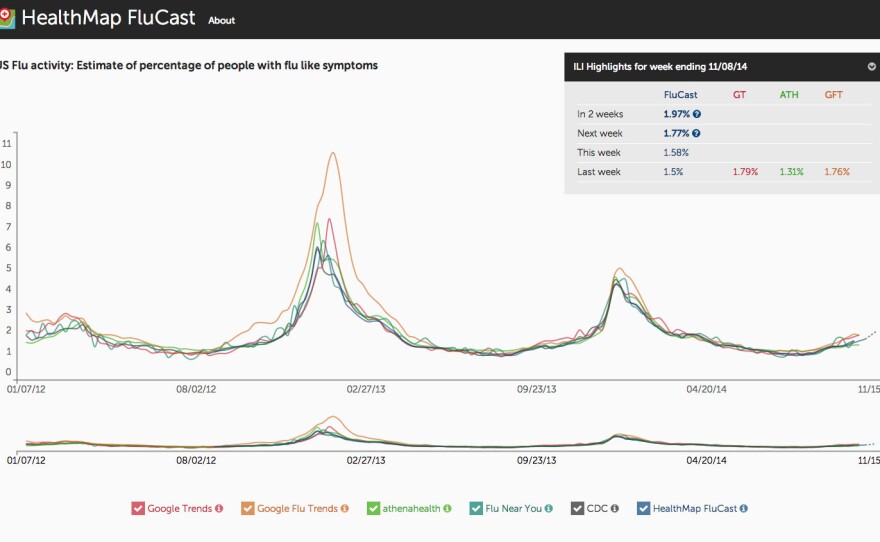The height and width of the screenshot is (542, 880).
Task: Collapse the ILI Highlights panel
Action: 871,67
